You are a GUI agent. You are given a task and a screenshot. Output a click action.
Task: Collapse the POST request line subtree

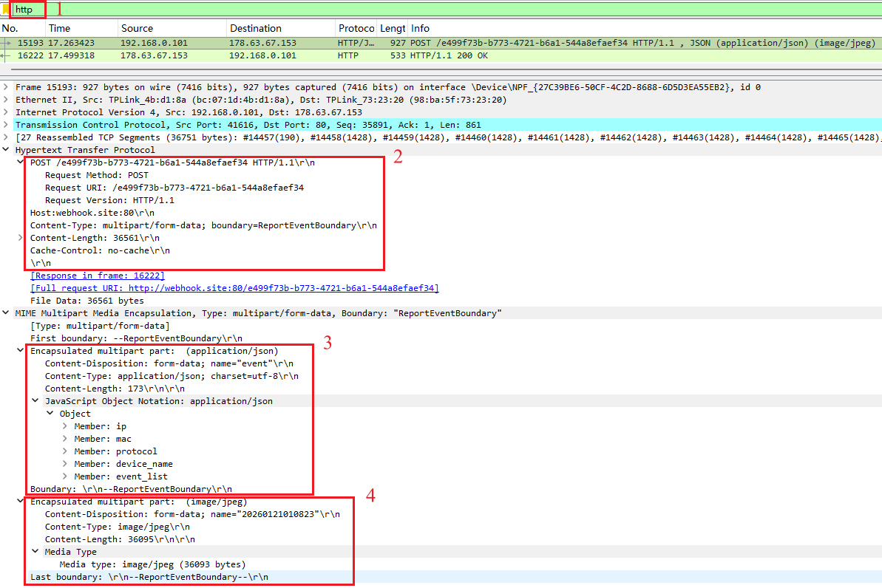18,162
